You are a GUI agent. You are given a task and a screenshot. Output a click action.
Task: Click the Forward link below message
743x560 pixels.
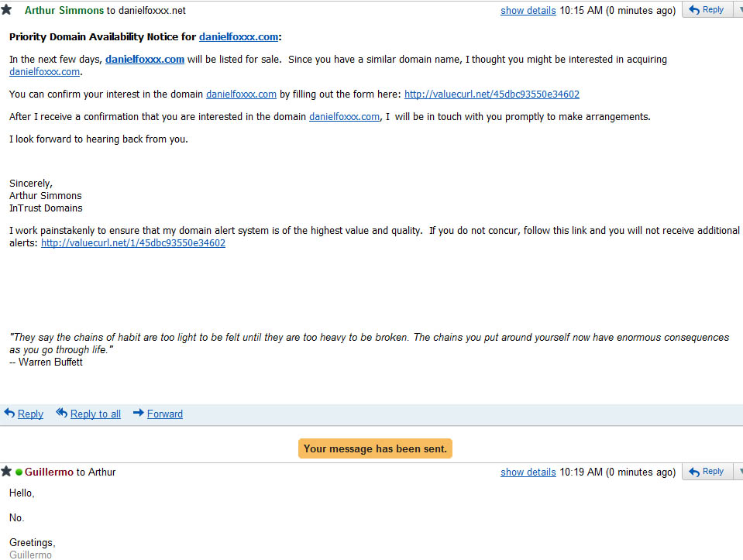pos(165,414)
